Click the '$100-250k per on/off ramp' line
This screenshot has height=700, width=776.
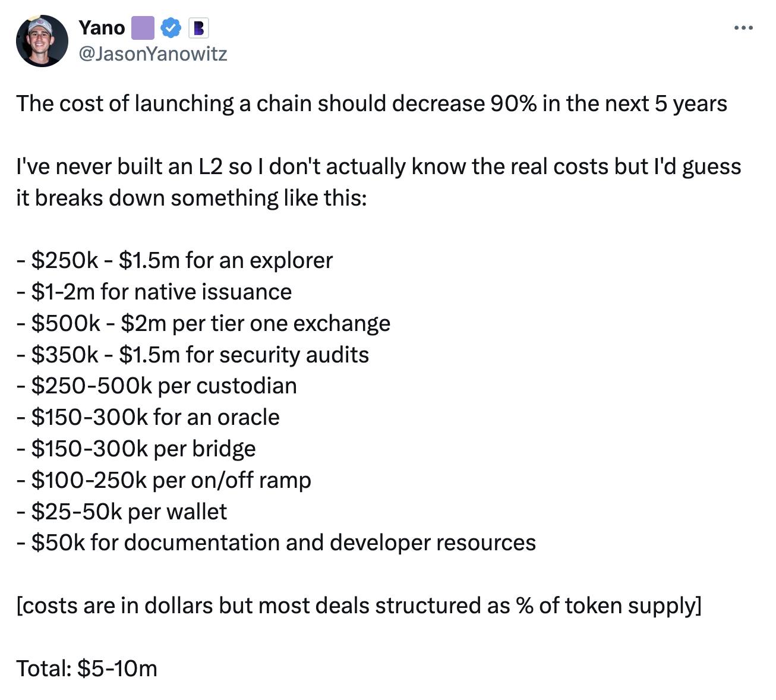(x=163, y=480)
